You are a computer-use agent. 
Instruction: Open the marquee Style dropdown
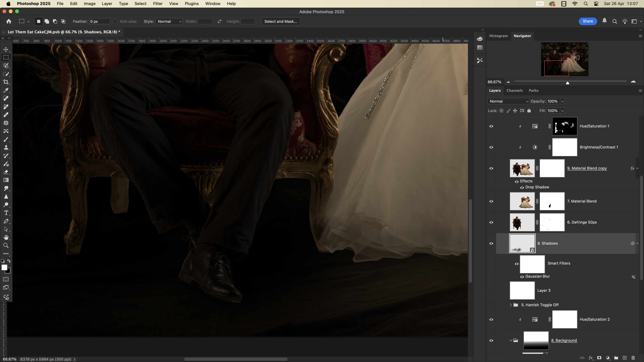(169, 22)
